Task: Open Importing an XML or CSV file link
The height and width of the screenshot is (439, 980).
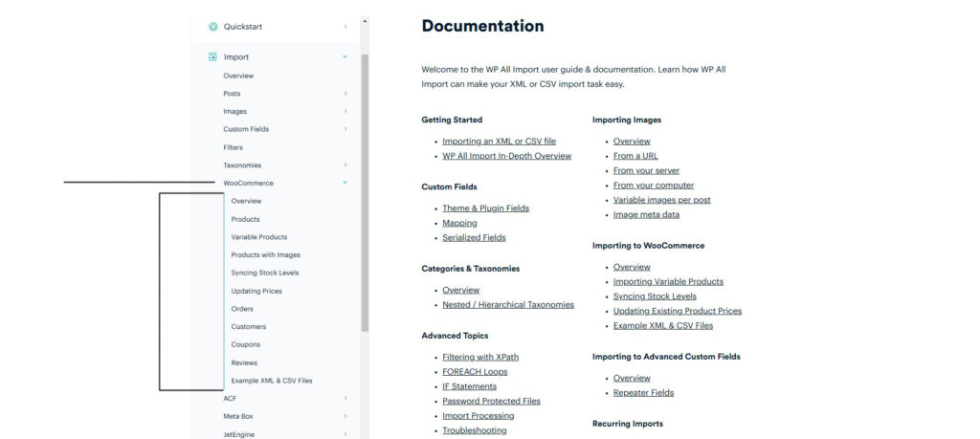Action: tap(499, 142)
